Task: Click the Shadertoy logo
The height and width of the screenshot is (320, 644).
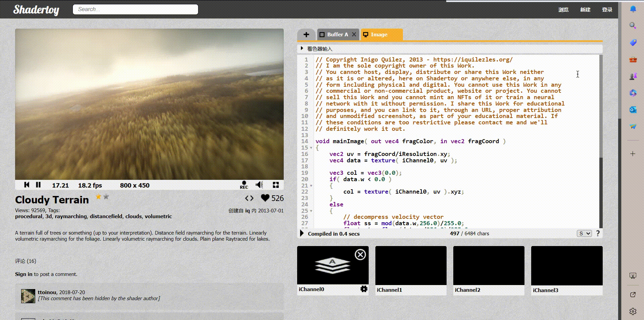Action: [x=36, y=9]
